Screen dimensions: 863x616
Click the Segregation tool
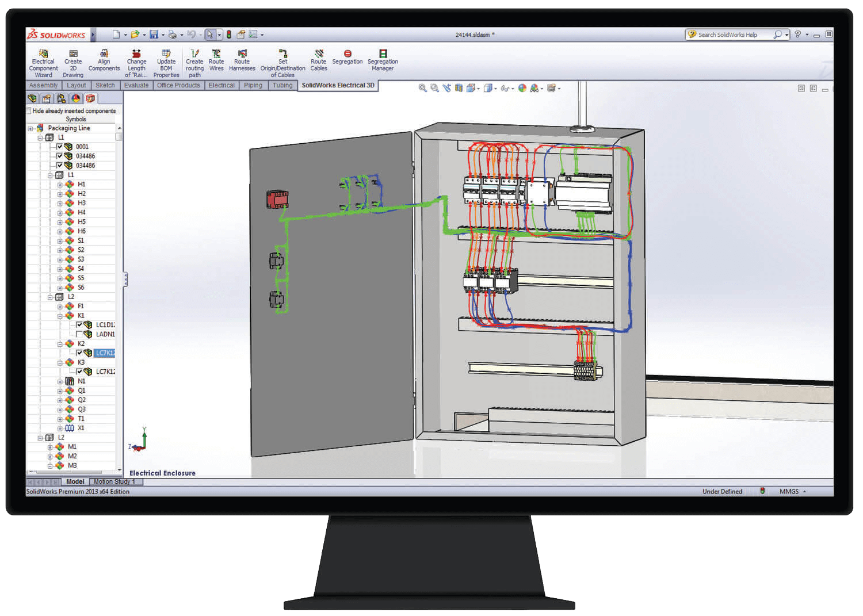348,57
